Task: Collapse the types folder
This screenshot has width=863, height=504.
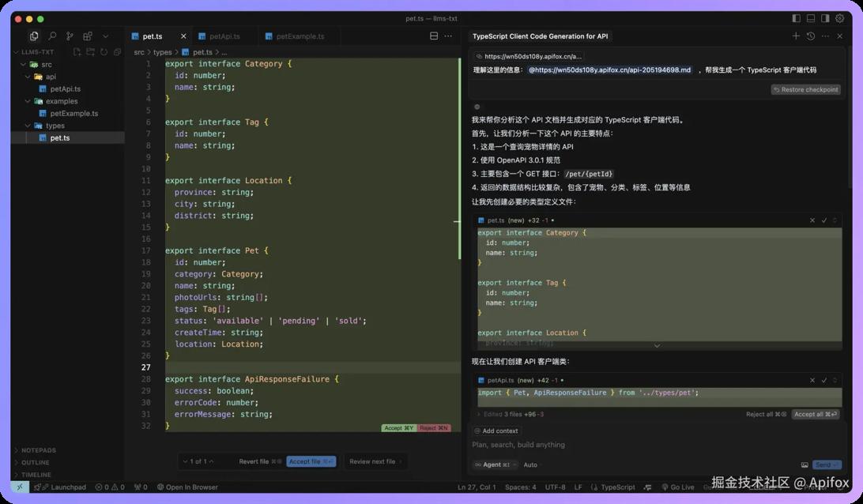Action: tap(44, 126)
